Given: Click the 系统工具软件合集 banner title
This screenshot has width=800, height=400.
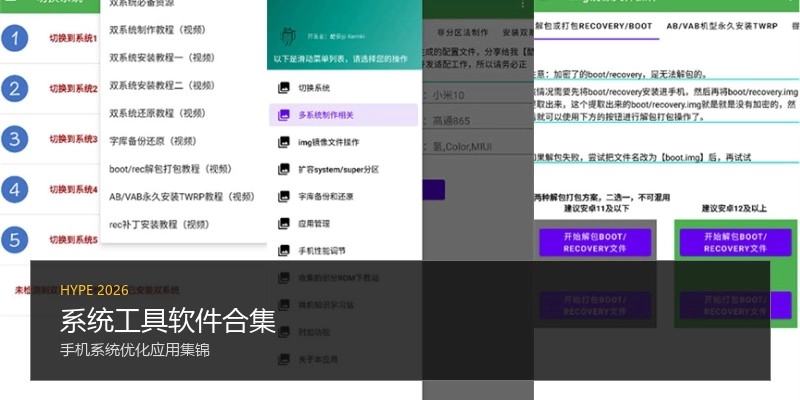Looking at the screenshot, I should tap(168, 321).
